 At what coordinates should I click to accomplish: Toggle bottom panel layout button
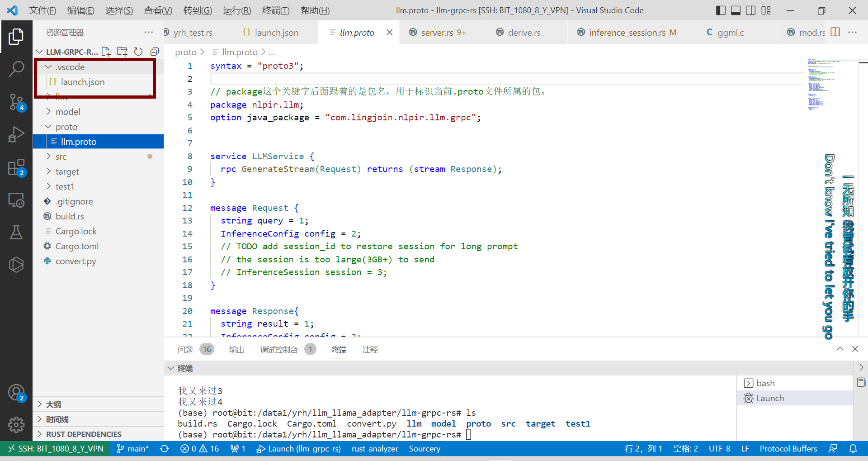tap(736, 10)
